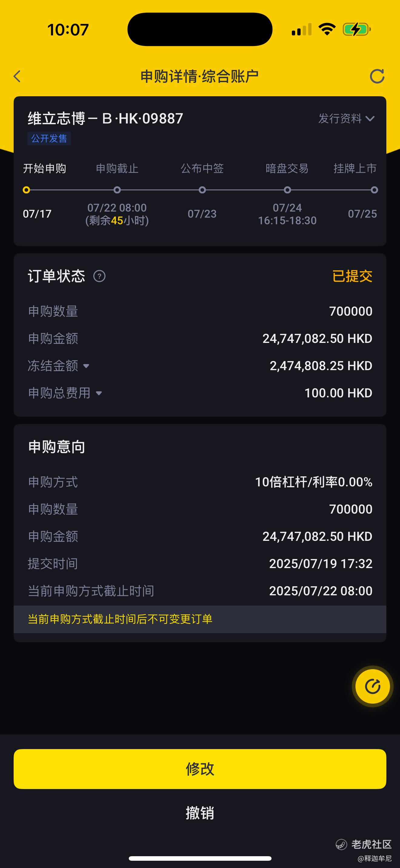Image resolution: width=400 pixels, height=868 pixels.
Task: Tap 撤销 to cancel the order
Action: pyautogui.click(x=200, y=813)
